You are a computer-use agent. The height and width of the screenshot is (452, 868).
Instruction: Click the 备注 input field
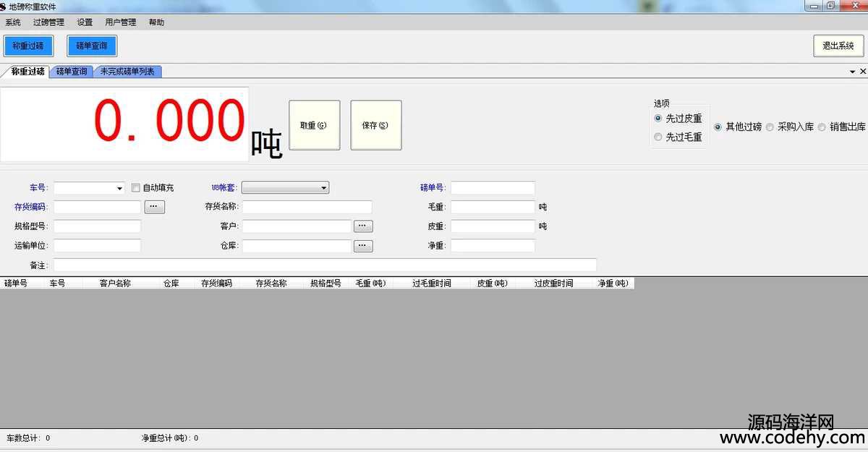coord(325,265)
